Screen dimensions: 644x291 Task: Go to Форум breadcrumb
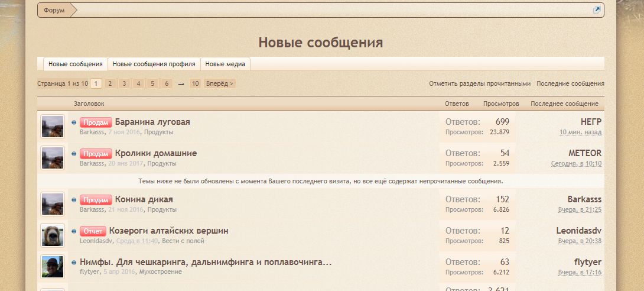54,10
